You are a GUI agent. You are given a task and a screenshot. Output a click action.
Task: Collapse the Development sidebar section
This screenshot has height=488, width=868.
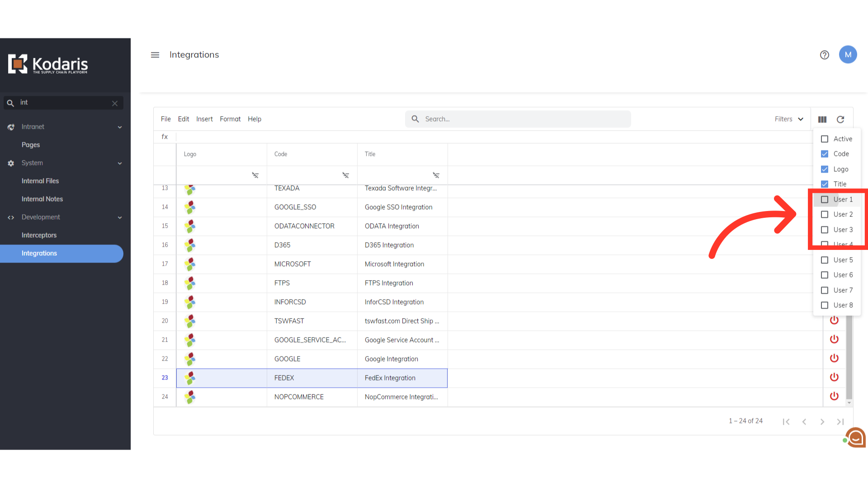120,217
